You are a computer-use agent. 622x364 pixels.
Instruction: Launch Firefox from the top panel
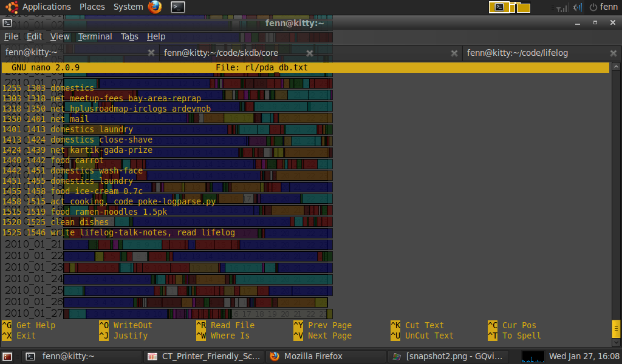(x=155, y=7)
